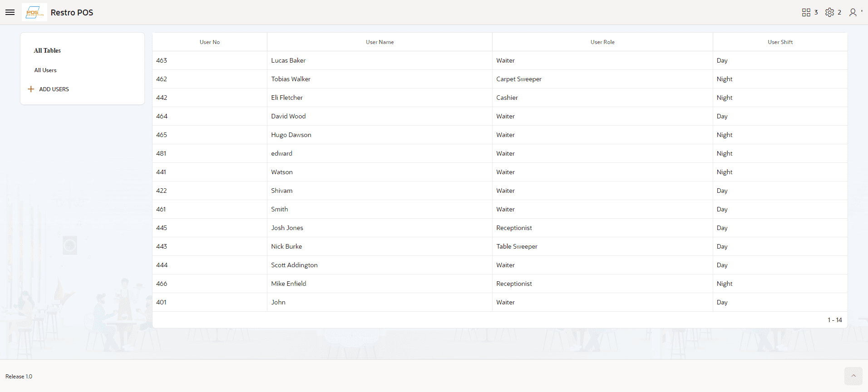Click the Restro POS title link
The height and width of the screenshot is (392, 868).
72,13
